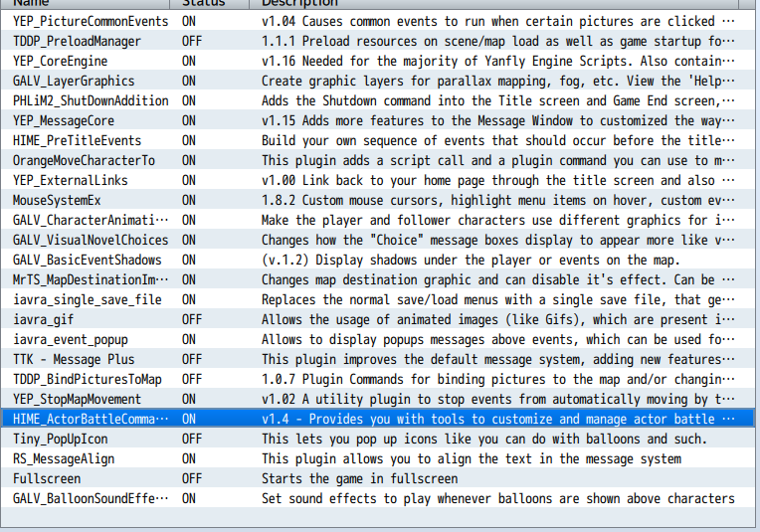Screen dimensions: 760x532
Task: Click description 'Replaces the normal save/load menus'
Action: pyautogui.click(x=498, y=299)
